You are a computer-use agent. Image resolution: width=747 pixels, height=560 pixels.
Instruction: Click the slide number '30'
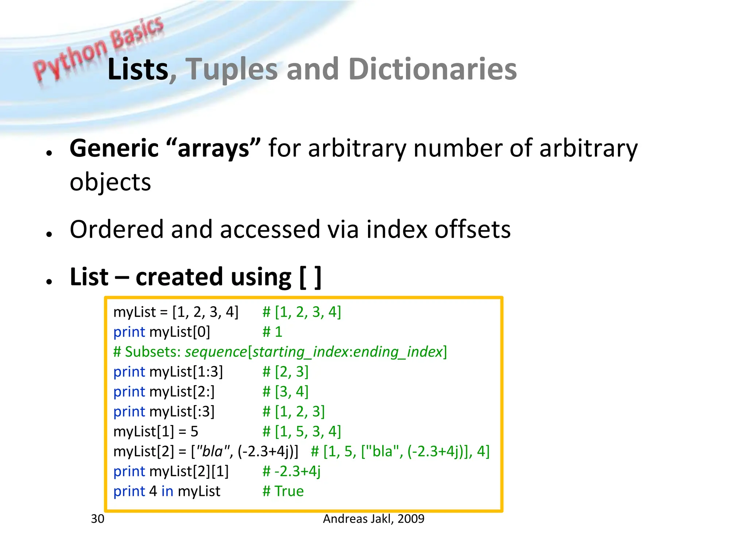tap(97, 519)
